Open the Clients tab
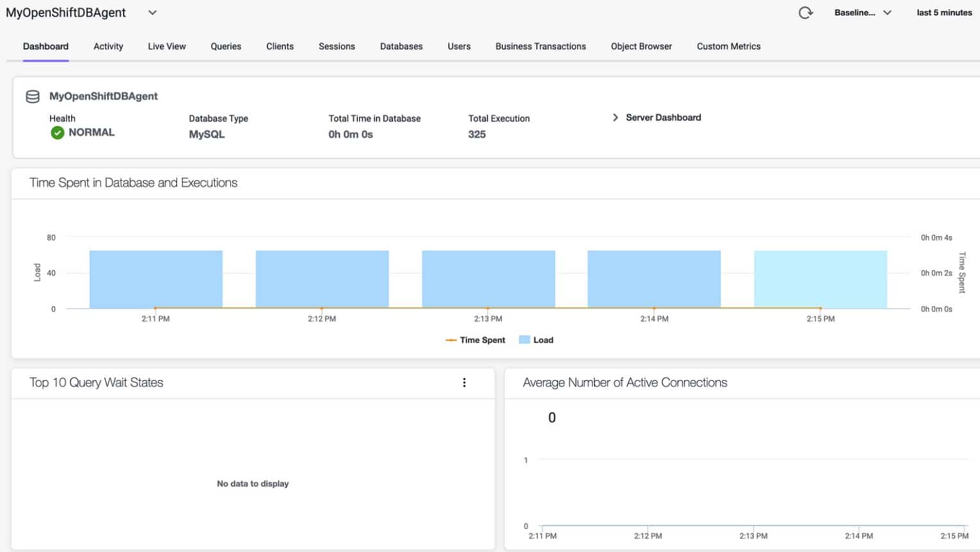 [280, 46]
